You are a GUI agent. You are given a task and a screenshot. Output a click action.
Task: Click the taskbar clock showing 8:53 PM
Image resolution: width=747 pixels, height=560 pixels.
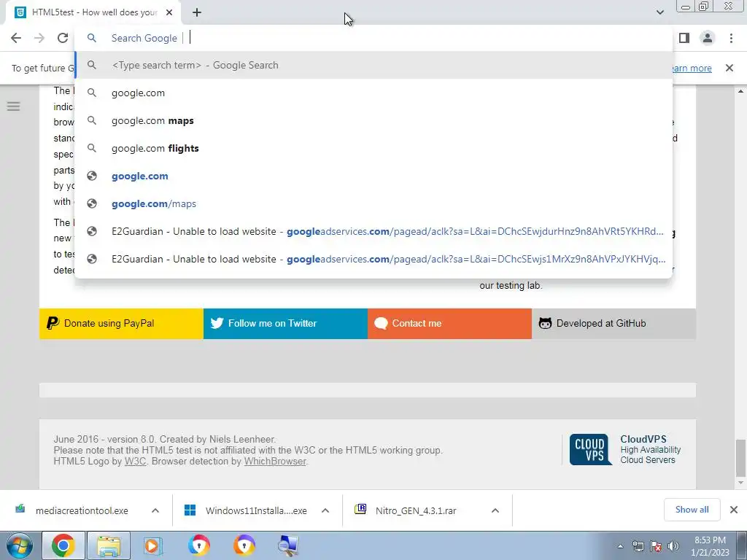click(711, 546)
